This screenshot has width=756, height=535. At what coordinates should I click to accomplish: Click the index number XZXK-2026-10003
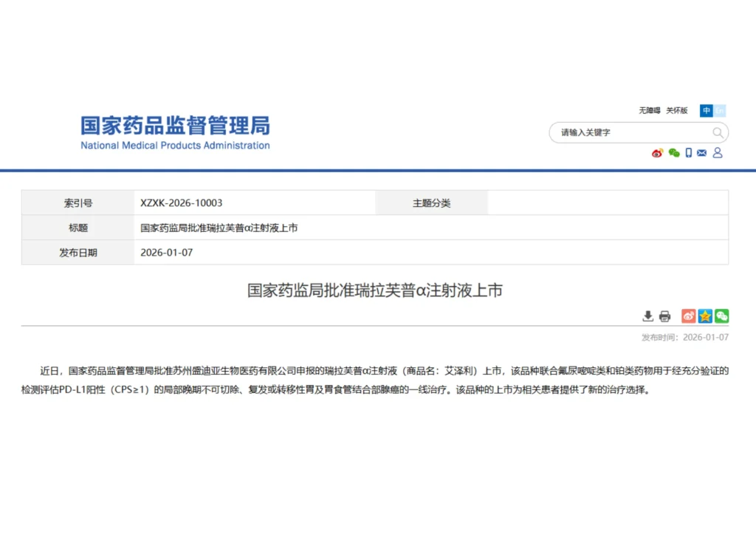click(x=182, y=203)
